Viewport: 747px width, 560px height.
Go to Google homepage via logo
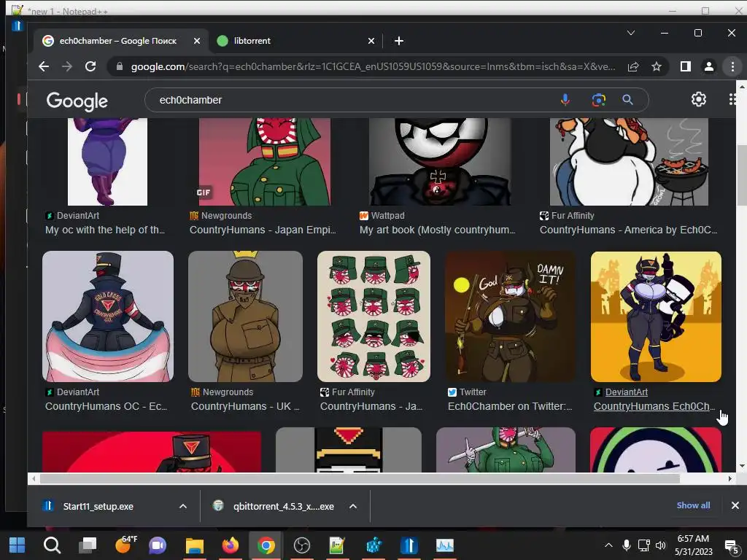77,101
